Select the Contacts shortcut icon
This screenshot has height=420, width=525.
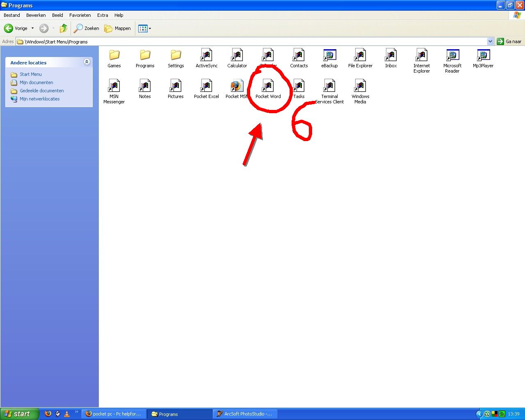(x=299, y=55)
